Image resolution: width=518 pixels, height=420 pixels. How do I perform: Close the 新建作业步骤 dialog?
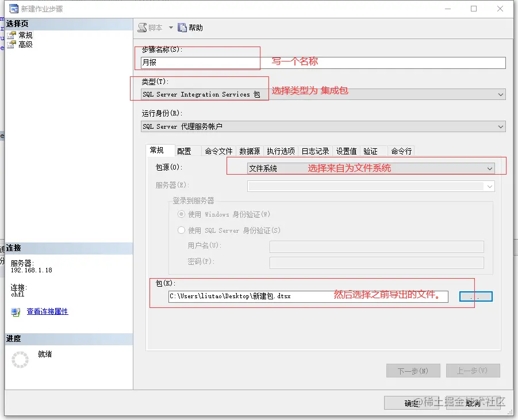[500, 9]
